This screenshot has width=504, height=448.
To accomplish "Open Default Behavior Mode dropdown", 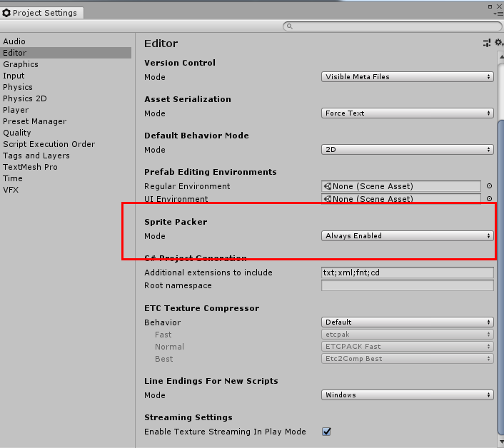I will point(407,149).
